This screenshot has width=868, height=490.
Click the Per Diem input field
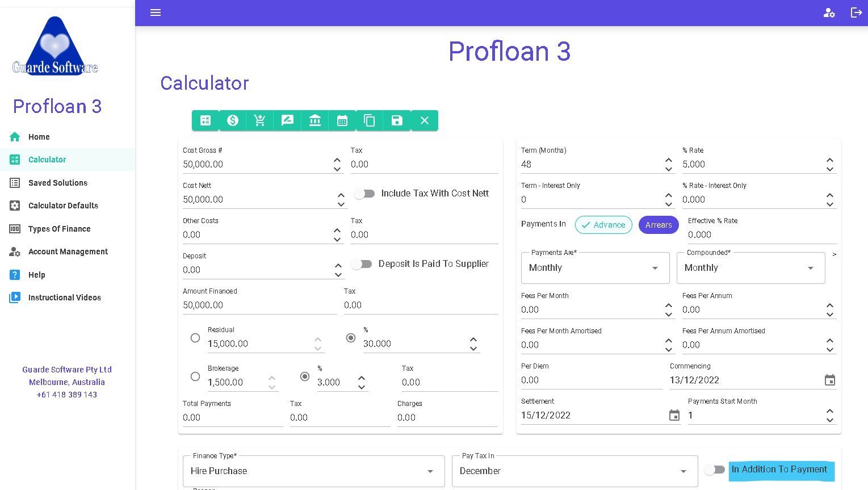[592, 380]
